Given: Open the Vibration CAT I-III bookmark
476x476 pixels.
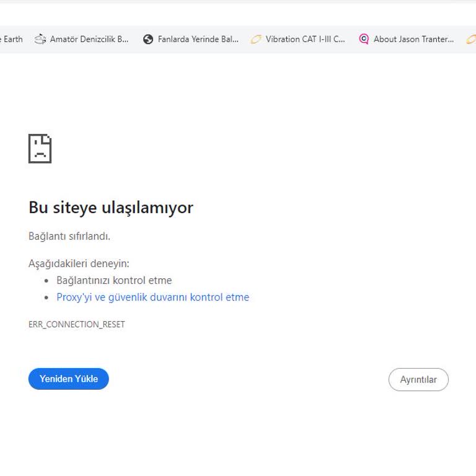Looking at the screenshot, I should point(297,39).
